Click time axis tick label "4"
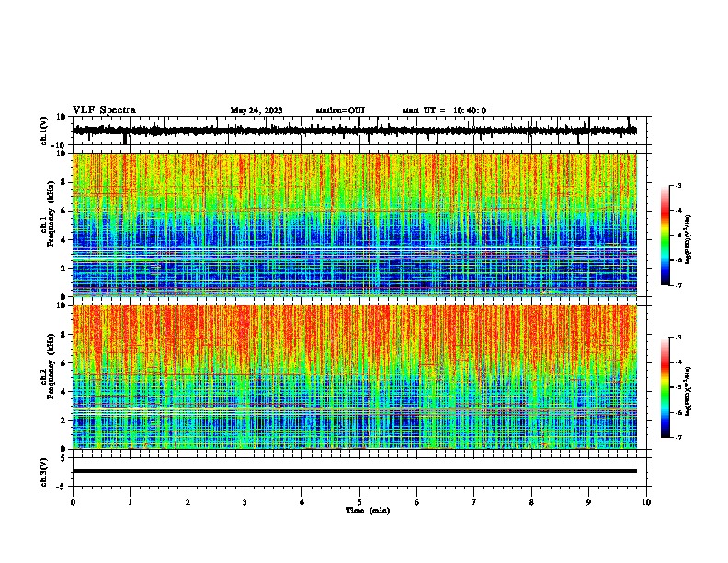 (302, 502)
